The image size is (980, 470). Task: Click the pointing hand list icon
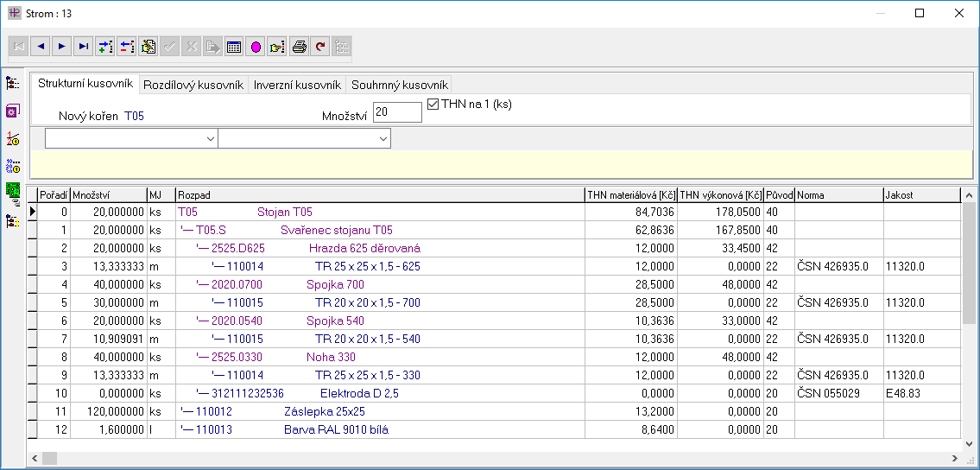277,47
